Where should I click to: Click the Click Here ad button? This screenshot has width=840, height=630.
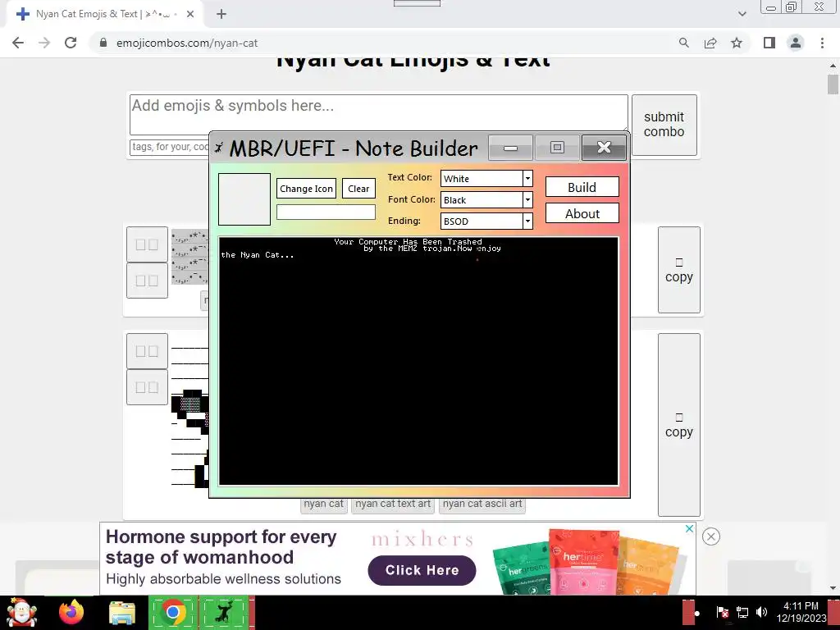pos(422,570)
